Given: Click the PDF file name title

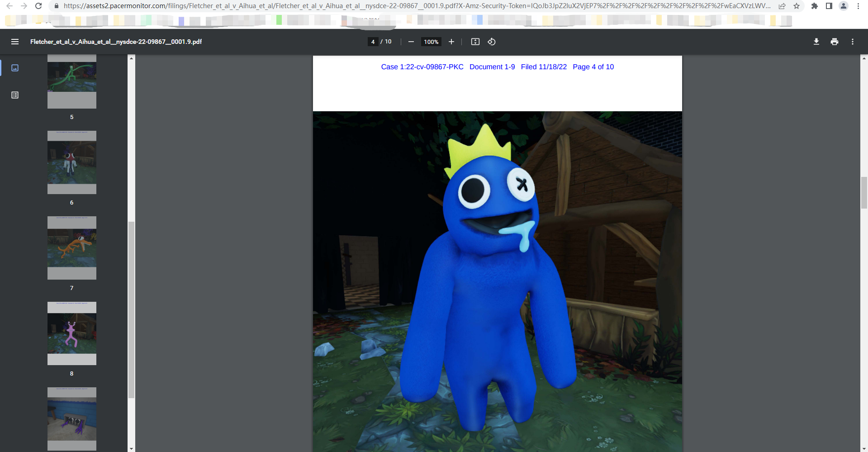Looking at the screenshot, I should [x=116, y=42].
